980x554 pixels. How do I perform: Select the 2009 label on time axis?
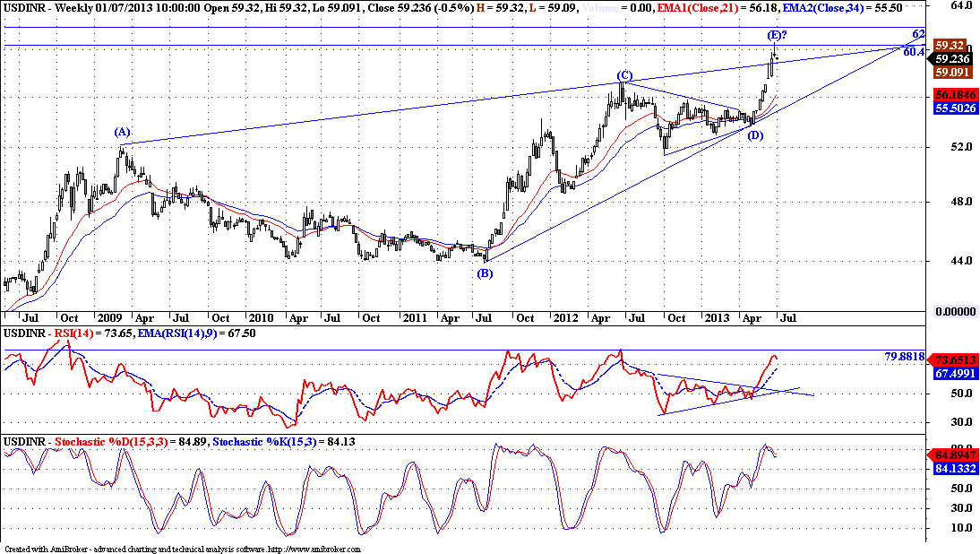[110, 317]
